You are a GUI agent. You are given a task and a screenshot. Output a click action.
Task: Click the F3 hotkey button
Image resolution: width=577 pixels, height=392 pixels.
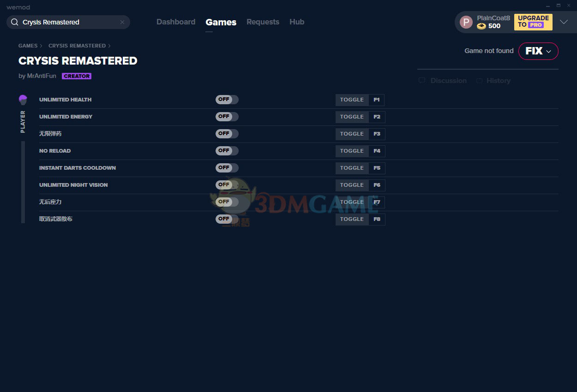pos(377,134)
